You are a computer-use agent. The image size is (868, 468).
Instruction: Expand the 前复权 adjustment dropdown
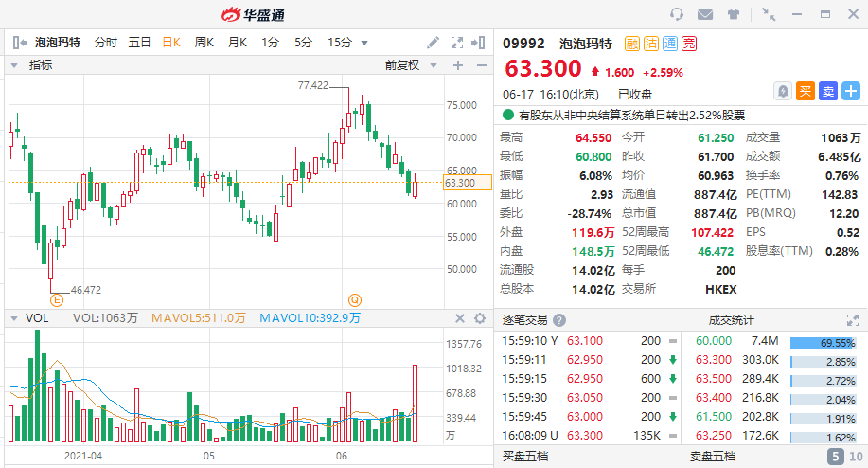coord(434,65)
